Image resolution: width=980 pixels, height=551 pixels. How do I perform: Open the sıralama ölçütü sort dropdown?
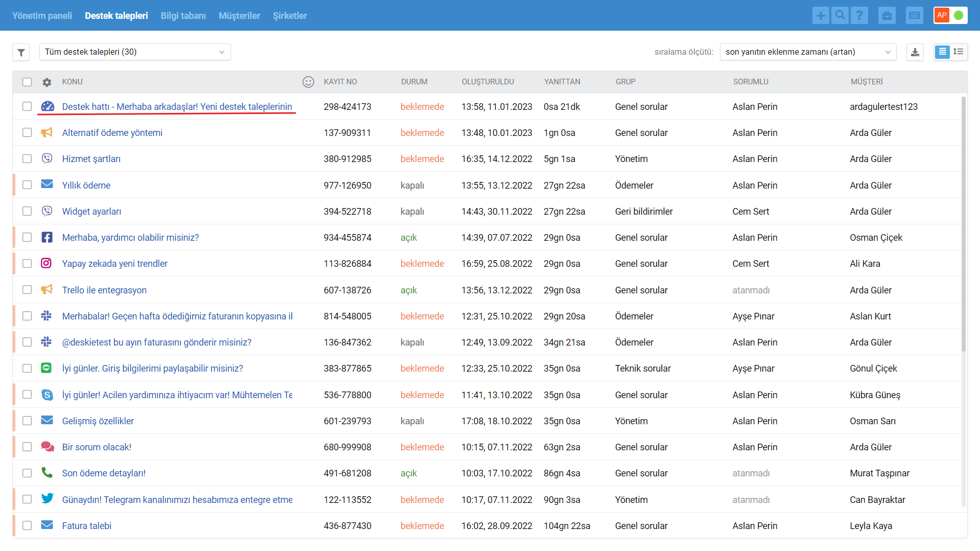coord(808,52)
